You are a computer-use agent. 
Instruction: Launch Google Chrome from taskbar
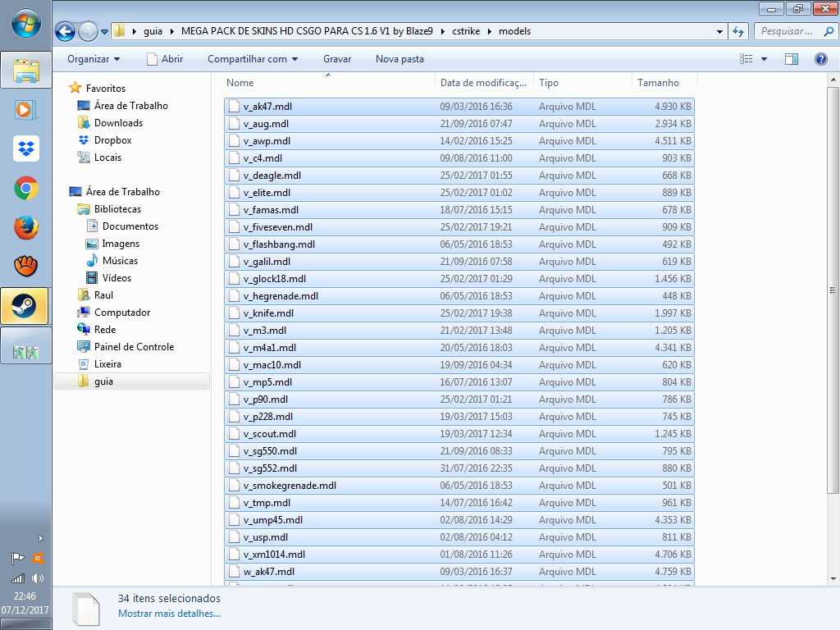25,188
